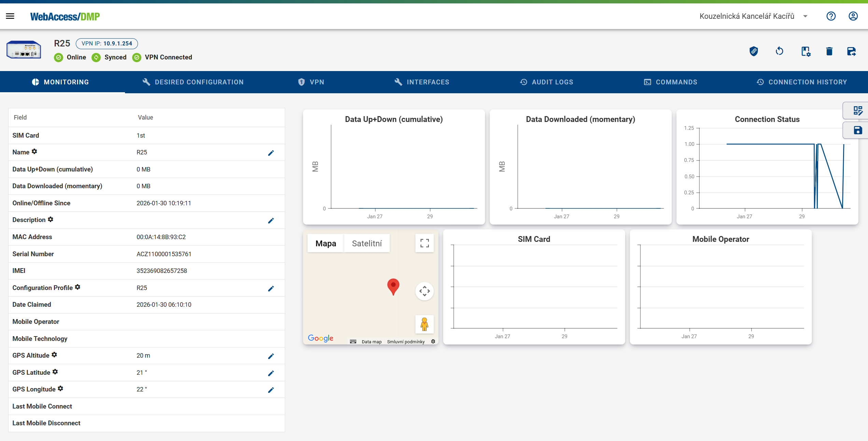Save the dashboard layout with the floppy icon
This screenshot has width=868, height=441.
[x=859, y=130]
